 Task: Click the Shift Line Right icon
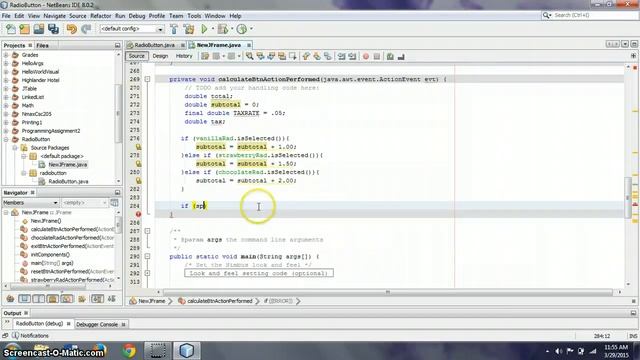[x=352, y=57]
